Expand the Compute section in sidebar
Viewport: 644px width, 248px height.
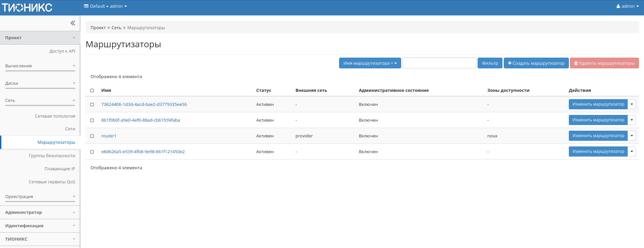coord(40,66)
